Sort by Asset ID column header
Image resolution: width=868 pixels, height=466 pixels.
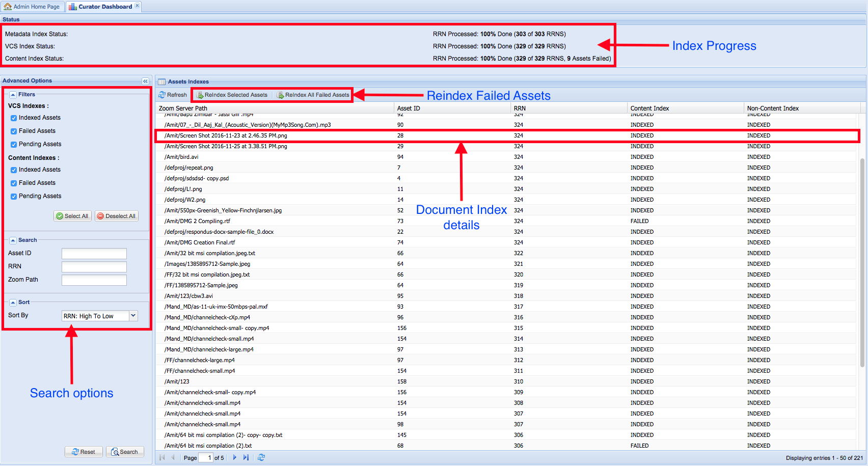[x=452, y=108]
